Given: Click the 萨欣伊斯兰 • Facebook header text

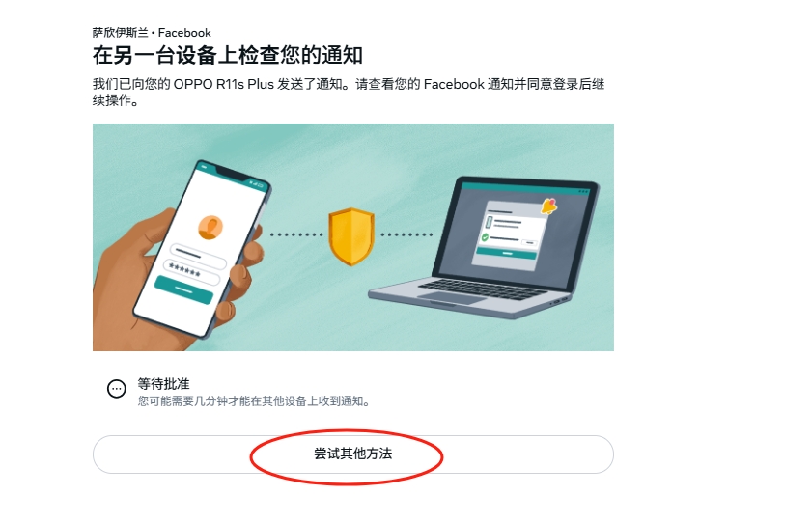Looking at the screenshot, I should pyautogui.click(x=152, y=33).
